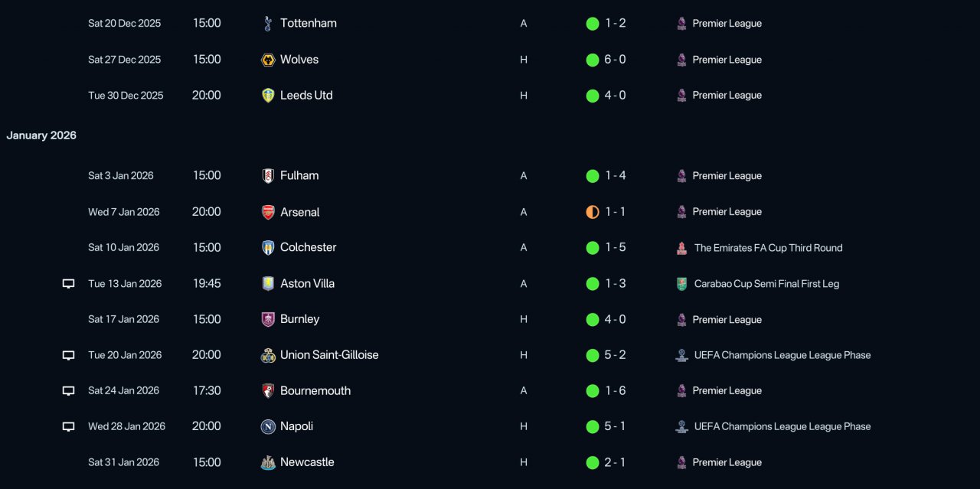Click the Emirates FA Cup trophy icon
The width and height of the screenshot is (980, 489).
point(681,248)
